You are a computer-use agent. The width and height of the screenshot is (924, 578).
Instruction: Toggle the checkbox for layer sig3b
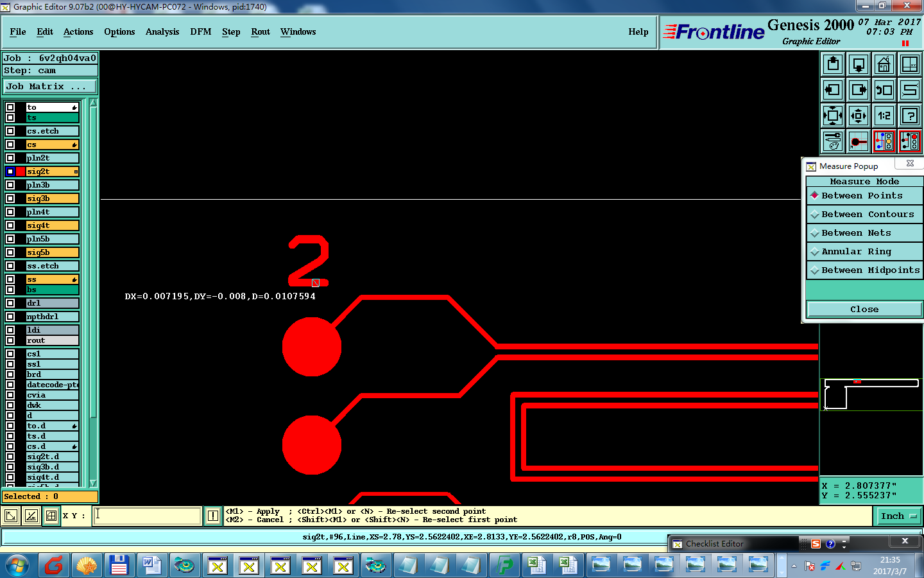(10, 198)
